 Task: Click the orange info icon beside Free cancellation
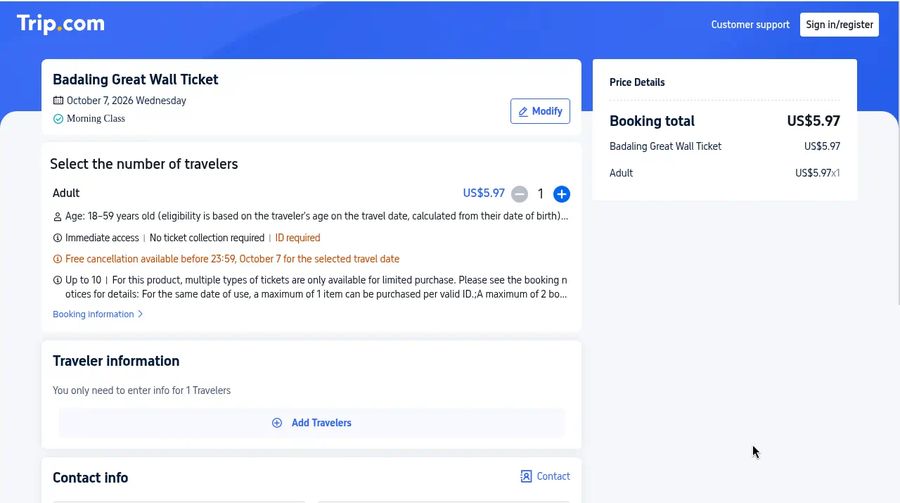(57, 259)
